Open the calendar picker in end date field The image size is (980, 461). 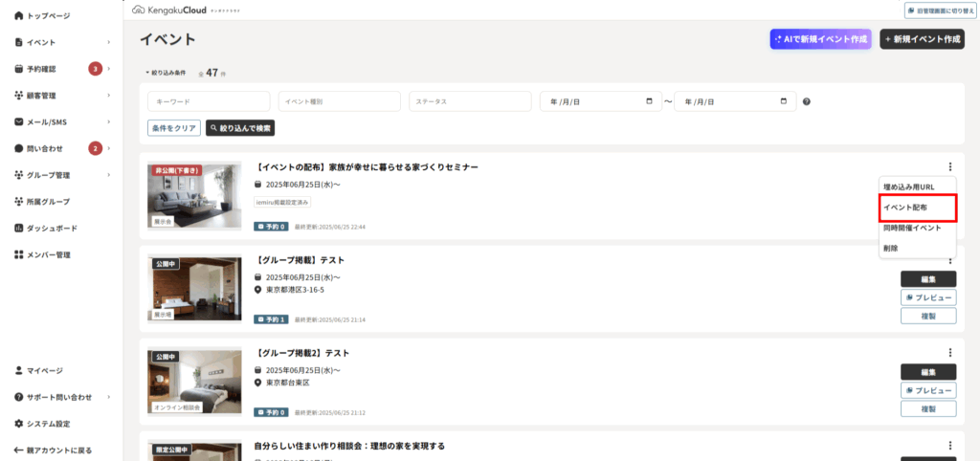click(784, 101)
